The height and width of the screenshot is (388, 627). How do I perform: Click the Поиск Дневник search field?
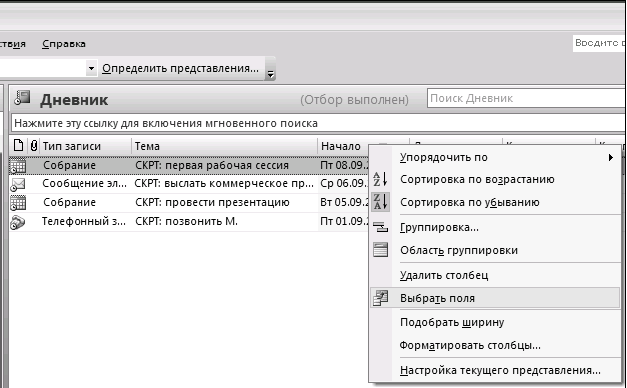point(526,98)
